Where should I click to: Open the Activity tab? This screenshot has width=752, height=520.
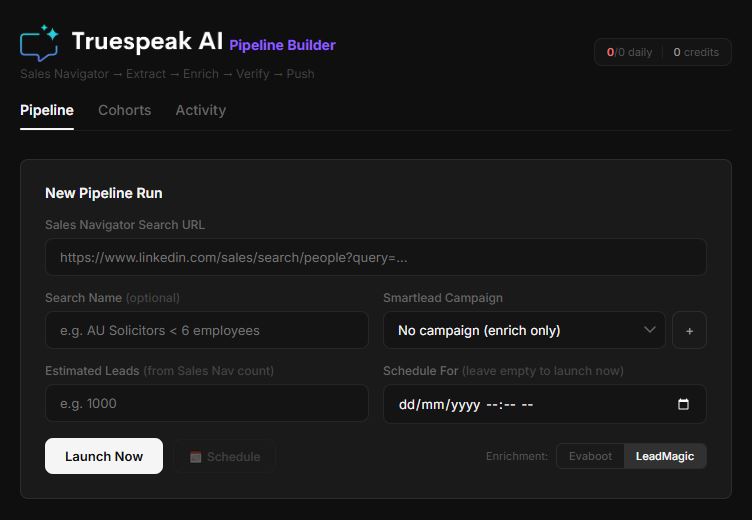(200, 110)
